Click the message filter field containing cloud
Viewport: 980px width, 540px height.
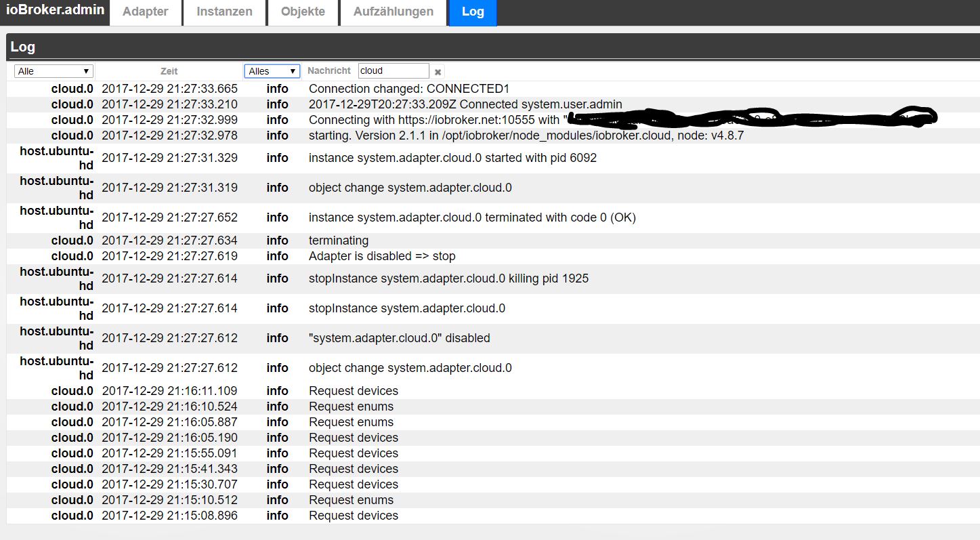[x=393, y=70]
